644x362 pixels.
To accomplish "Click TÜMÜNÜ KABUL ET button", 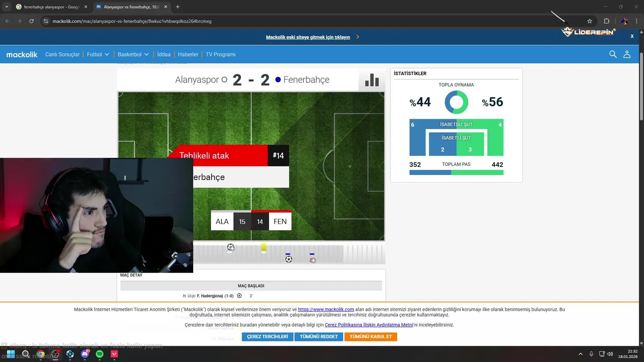I will point(371,336).
